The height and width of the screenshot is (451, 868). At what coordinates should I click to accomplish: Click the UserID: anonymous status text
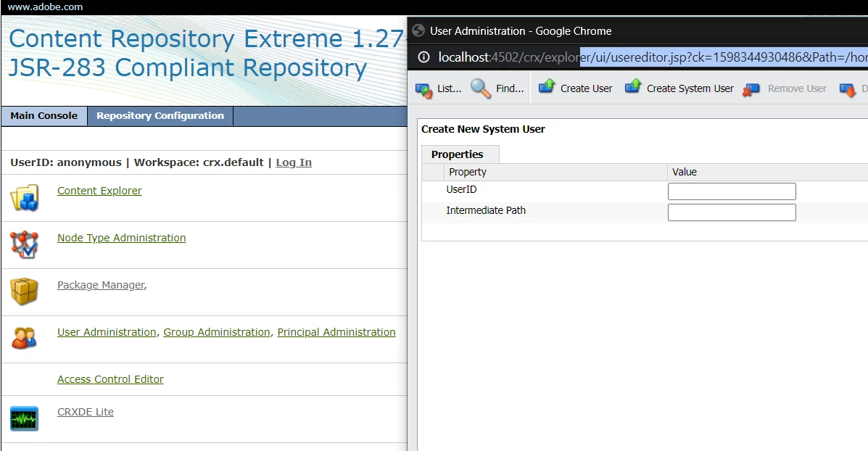tap(66, 162)
